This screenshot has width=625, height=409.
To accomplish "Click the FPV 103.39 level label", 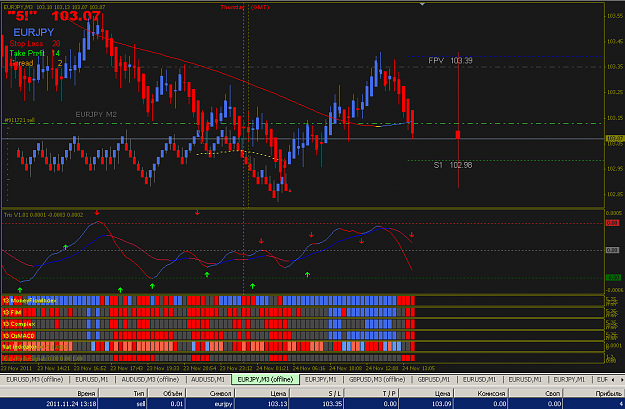I will [x=450, y=61].
